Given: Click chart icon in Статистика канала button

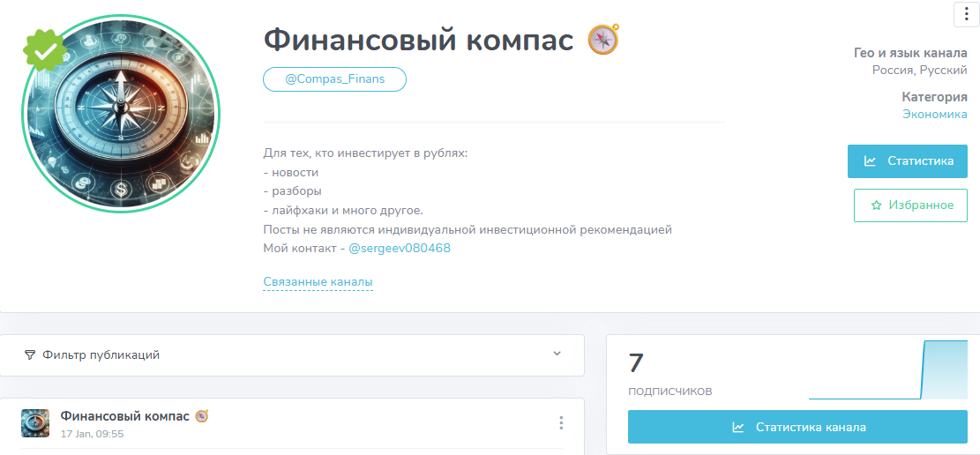Looking at the screenshot, I should tap(738, 428).
